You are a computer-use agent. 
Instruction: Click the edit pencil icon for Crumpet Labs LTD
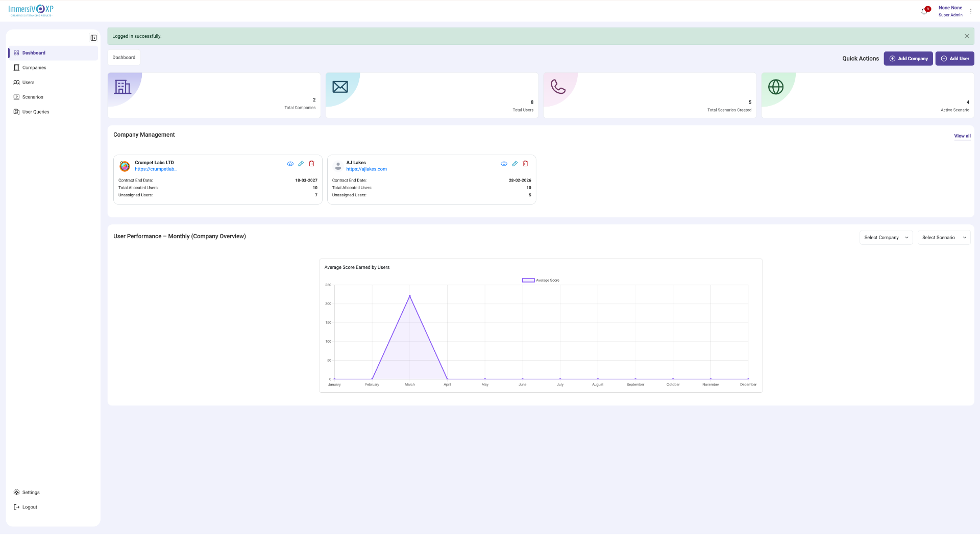301,164
